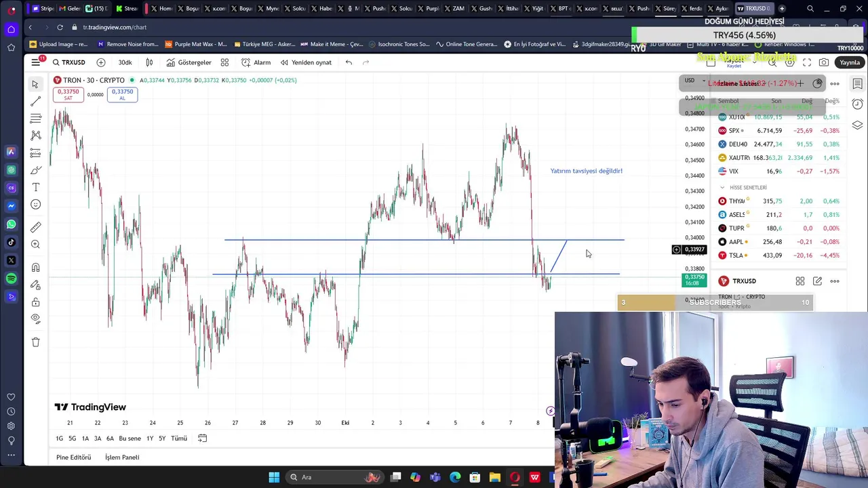Screen dimensions: 868x488
Task: Open watchlist three-dots menu
Action: click(x=835, y=83)
